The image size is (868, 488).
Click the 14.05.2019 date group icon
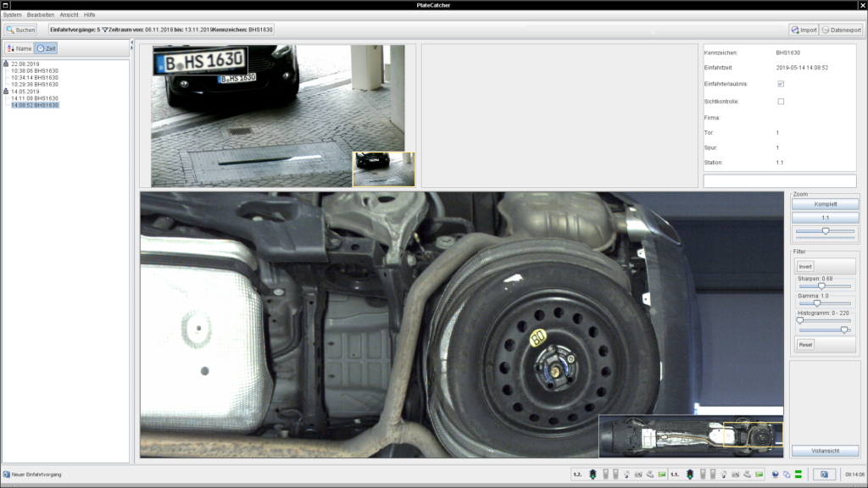tap(6, 91)
